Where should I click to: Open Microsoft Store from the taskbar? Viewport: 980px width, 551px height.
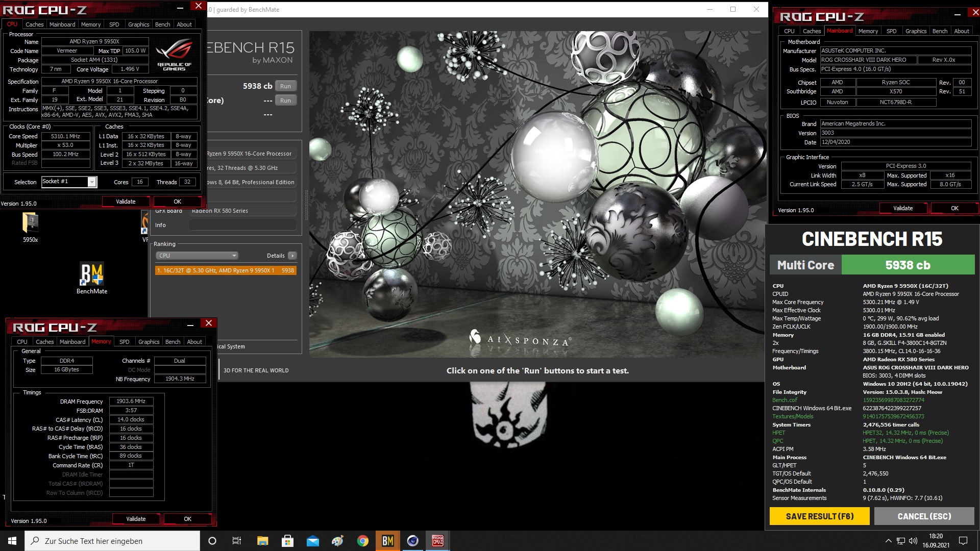pyautogui.click(x=287, y=541)
